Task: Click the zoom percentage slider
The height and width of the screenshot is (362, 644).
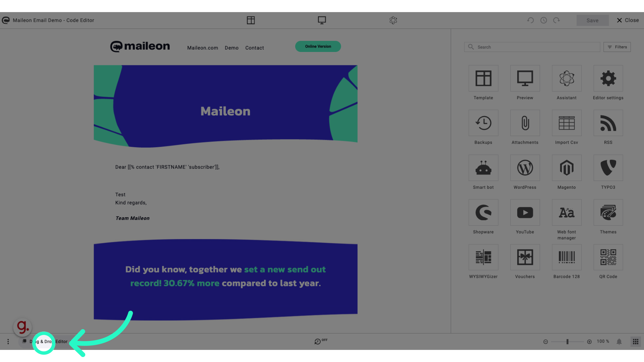Action: 568,342
